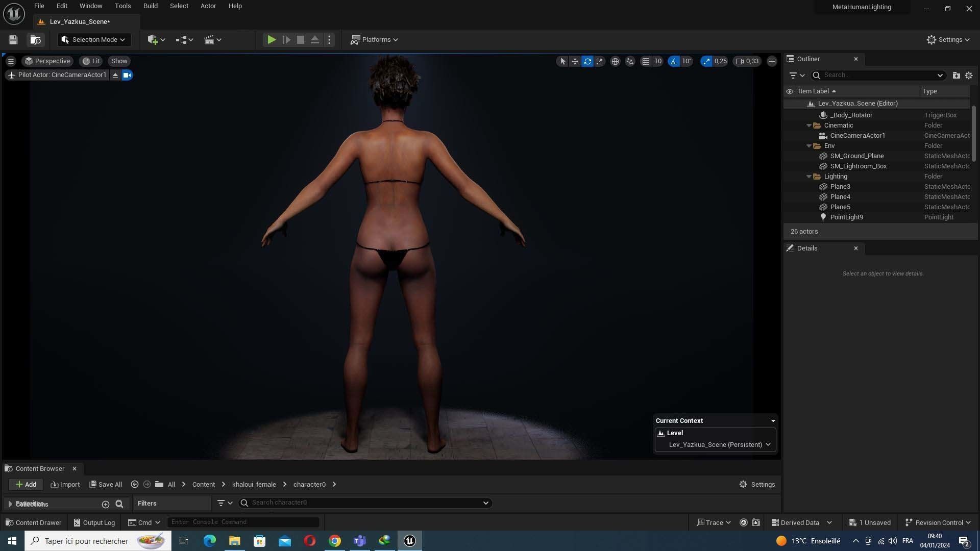Open the quick add actor dropdown
Viewport: 980px width, 551px height.
click(x=156, y=40)
